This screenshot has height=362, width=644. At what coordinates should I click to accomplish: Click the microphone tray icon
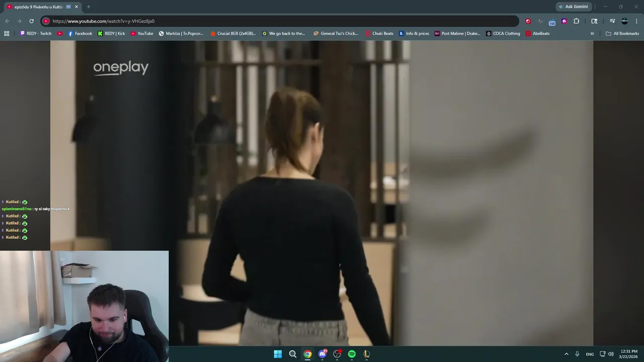tap(577, 354)
